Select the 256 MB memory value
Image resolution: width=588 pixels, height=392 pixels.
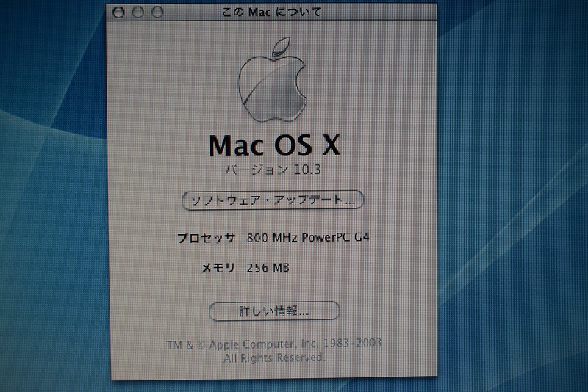click(268, 268)
